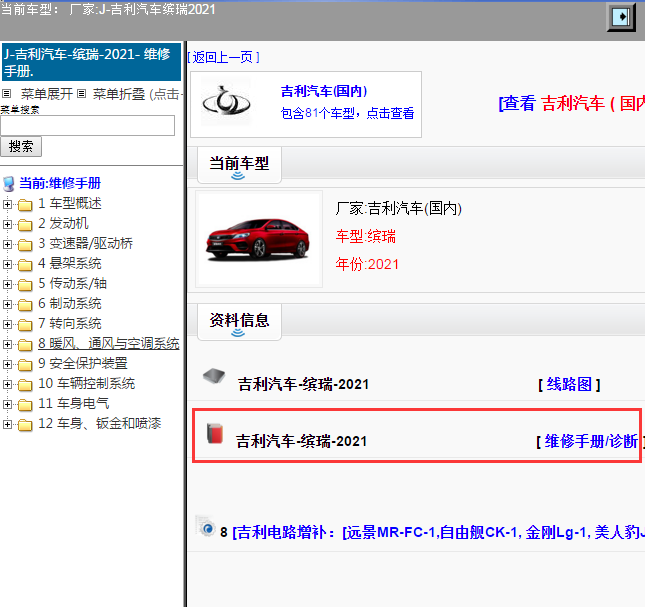This screenshot has width=645, height=607.
Task: Expand the 7 转向系统 tree node
Action: point(7,324)
